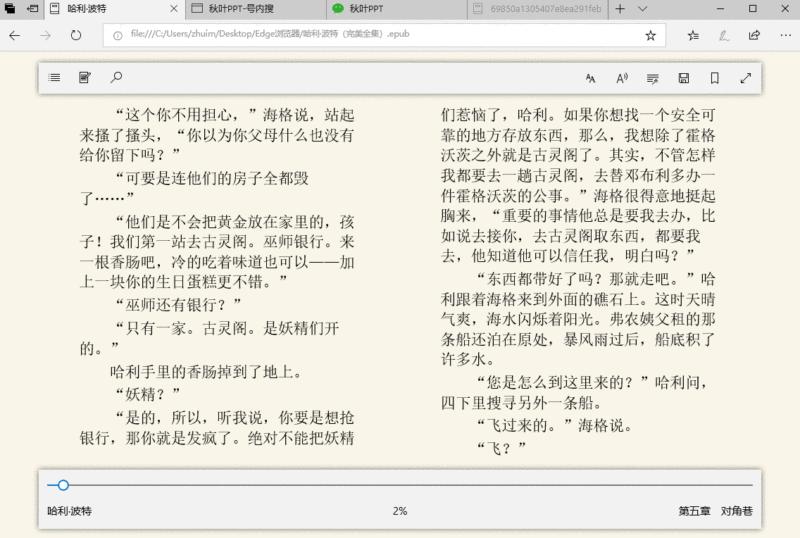Enter full screen reading mode

[x=746, y=78]
